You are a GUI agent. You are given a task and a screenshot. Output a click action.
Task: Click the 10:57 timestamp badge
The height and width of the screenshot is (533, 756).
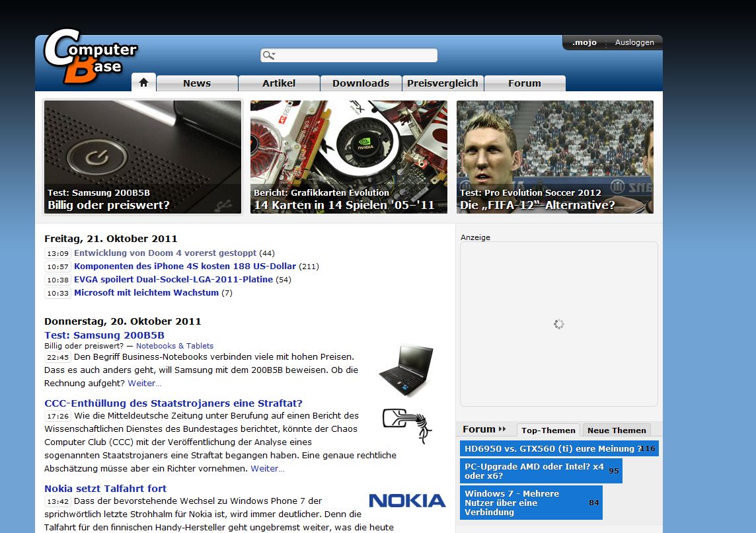(x=58, y=266)
